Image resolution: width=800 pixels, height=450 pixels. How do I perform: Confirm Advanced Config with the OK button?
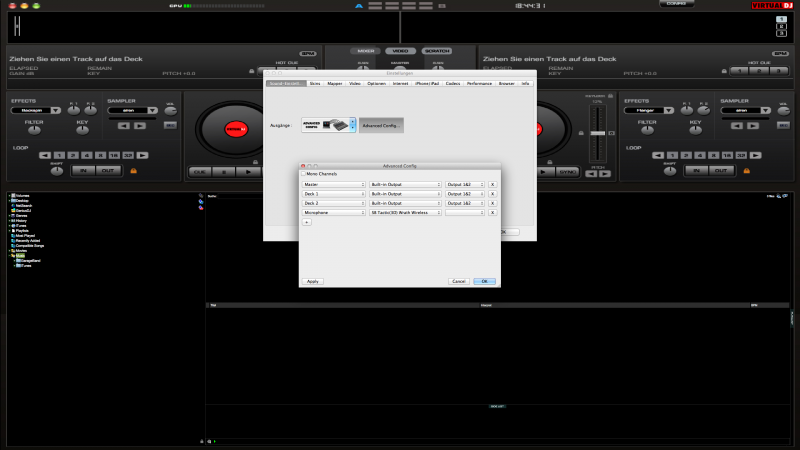pyautogui.click(x=484, y=281)
